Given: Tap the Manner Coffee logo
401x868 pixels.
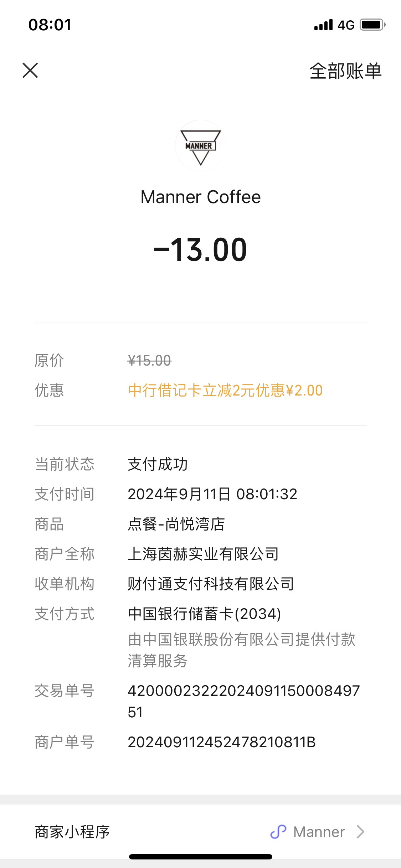Looking at the screenshot, I should [201, 145].
